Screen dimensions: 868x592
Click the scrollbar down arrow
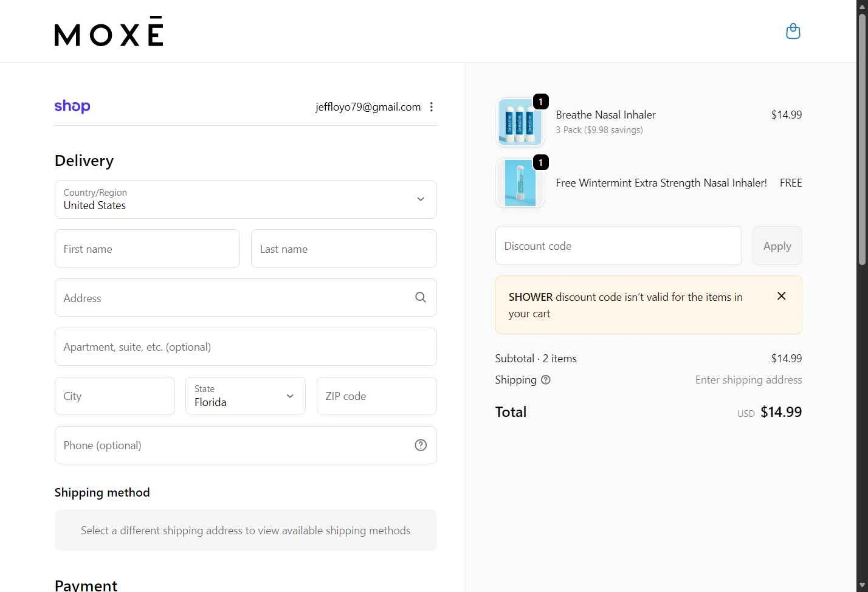tap(862, 585)
